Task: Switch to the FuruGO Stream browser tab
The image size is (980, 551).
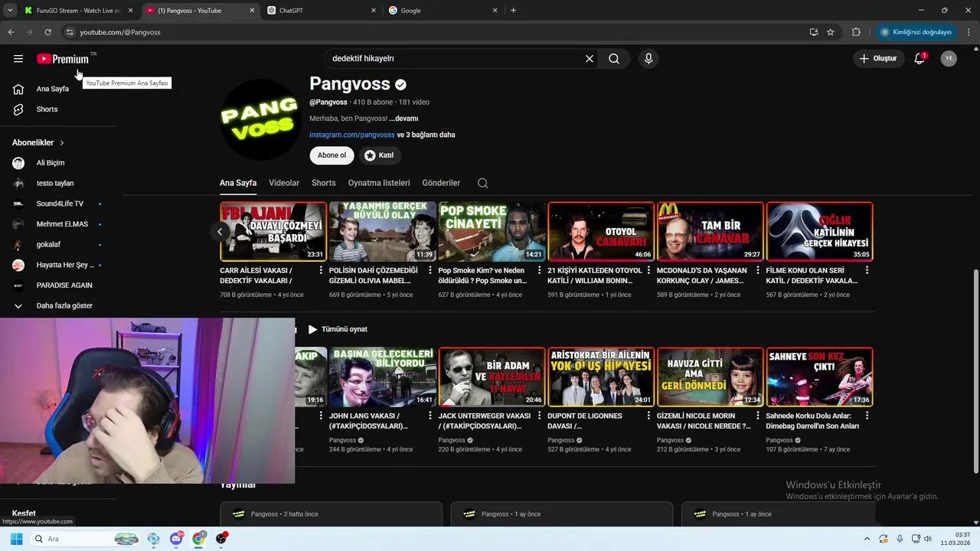Action: coord(77,11)
